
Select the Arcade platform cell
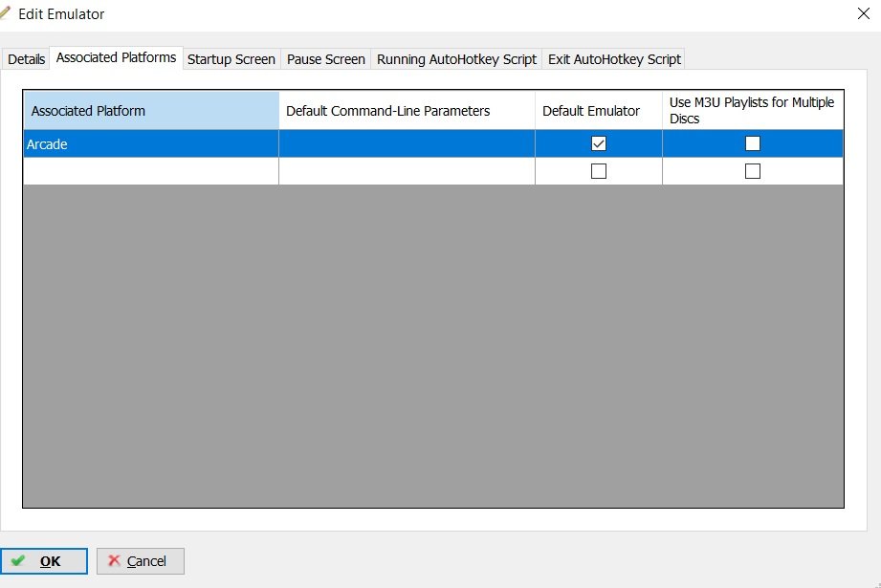[x=151, y=143]
